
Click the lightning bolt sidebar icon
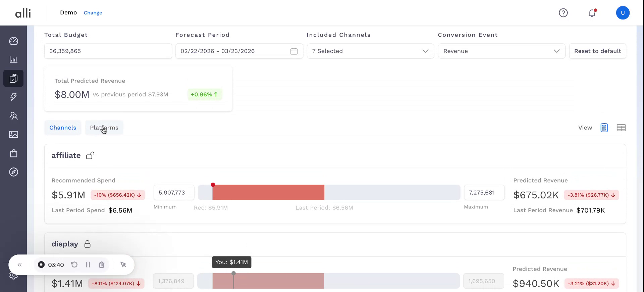[13, 97]
